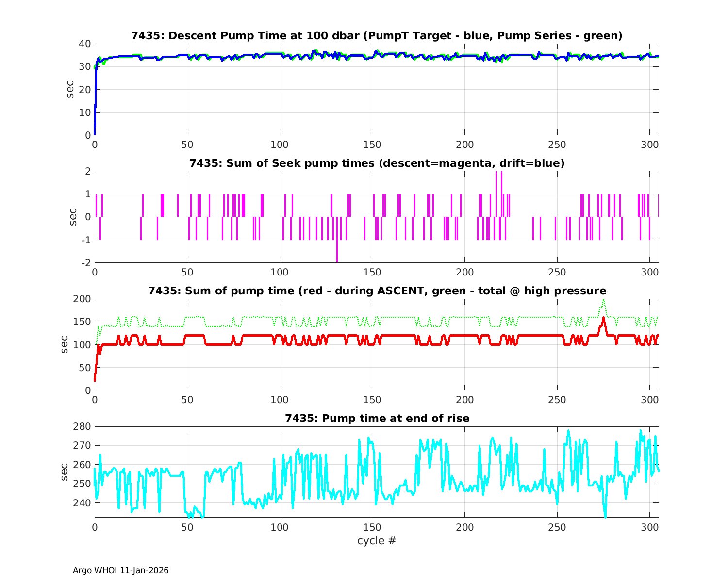Click the red ascent peak near cycle 275

point(603,318)
